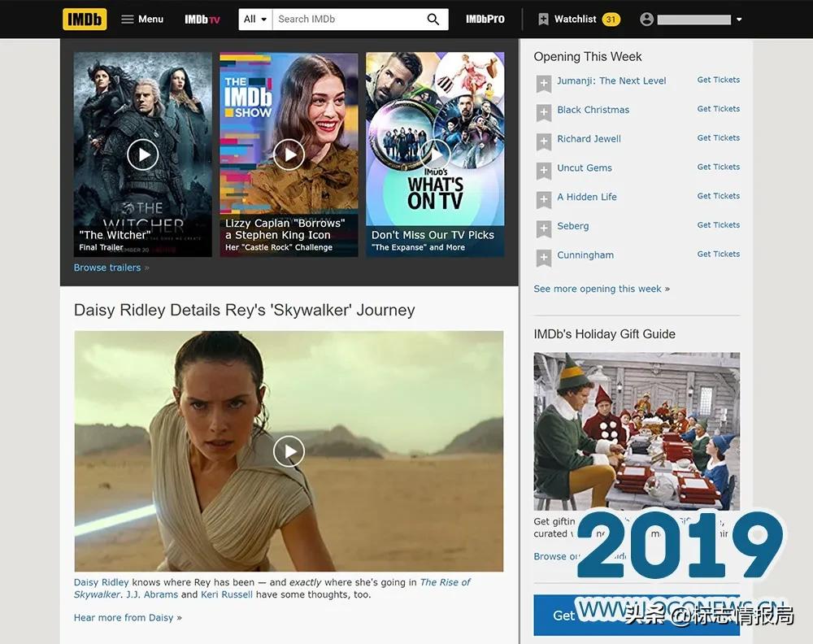
Task: Click IMDb's Holiday Gift Guide heading
Action: coord(604,334)
